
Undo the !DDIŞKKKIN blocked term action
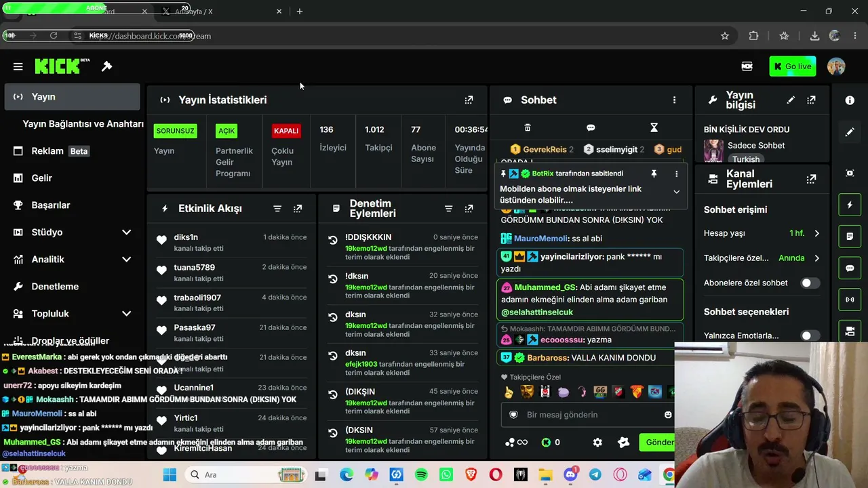tap(333, 240)
